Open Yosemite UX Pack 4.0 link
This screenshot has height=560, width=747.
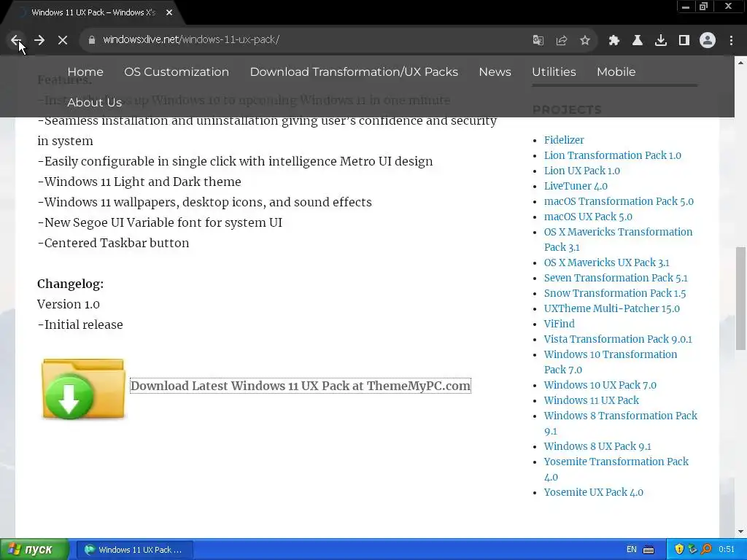[594, 492]
